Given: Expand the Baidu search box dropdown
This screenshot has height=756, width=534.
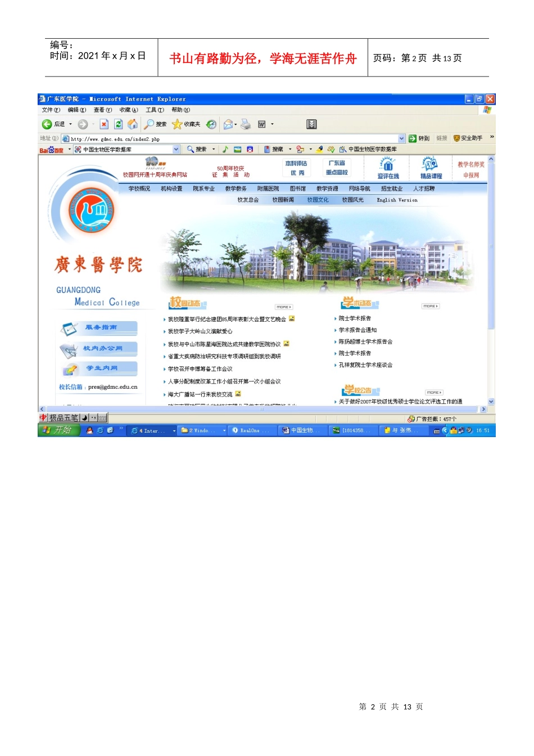Looking at the screenshot, I should [177, 150].
